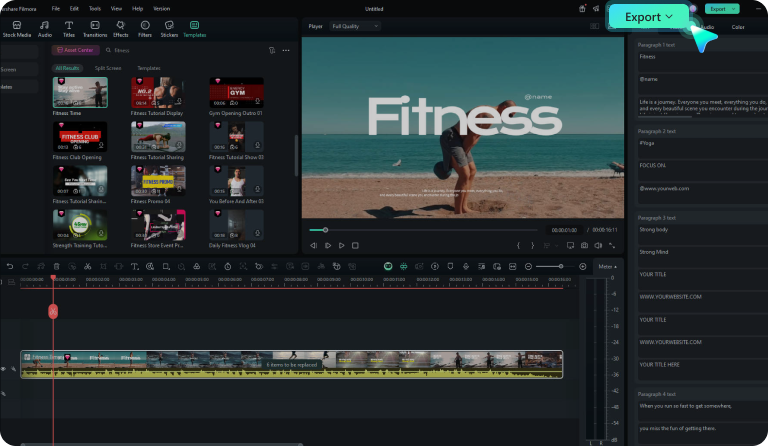
Task: Delete selected clip with trash icon
Action: pyautogui.click(x=56, y=266)
